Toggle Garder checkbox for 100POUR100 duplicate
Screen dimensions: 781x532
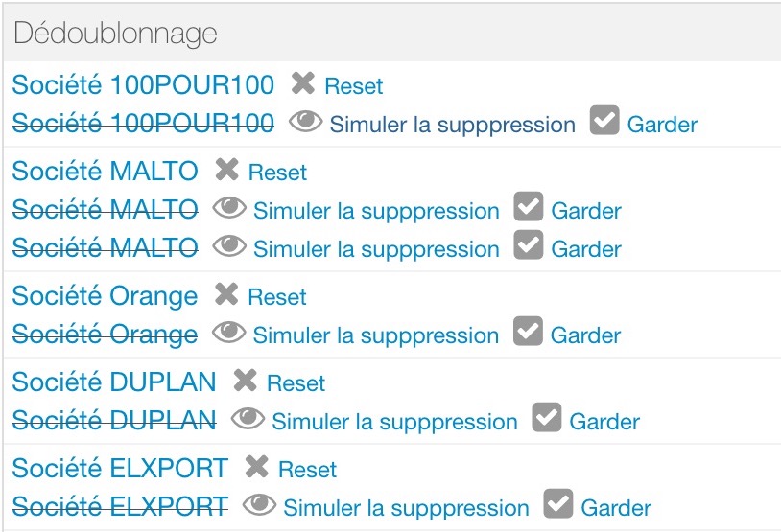tap(604, 121)
